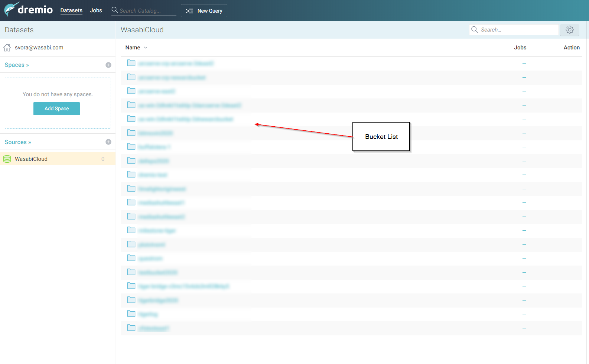This screenshot has height=364, width=589.
Task: Click the WasabiCloud page title
Action: point(142,30)
